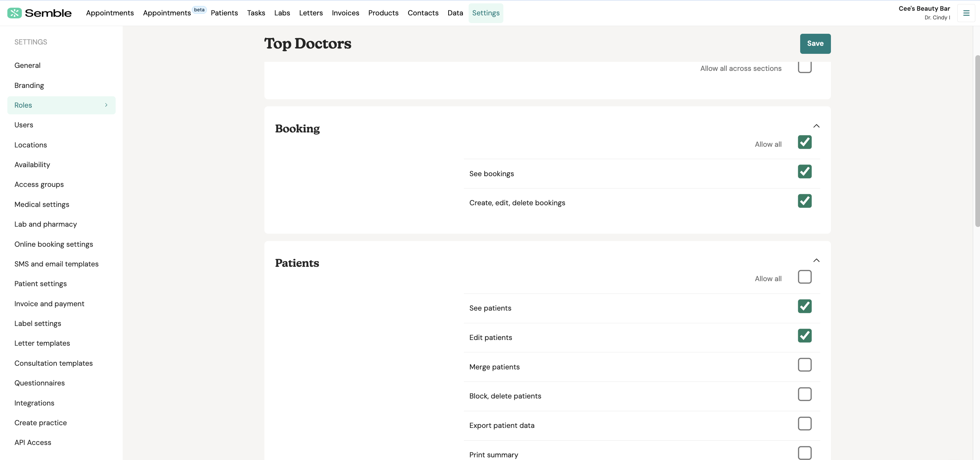Viewport: 980px width, 460px height.
Task: Uncheck Create, edit, delete bookings checkbox
Action: 805,201
